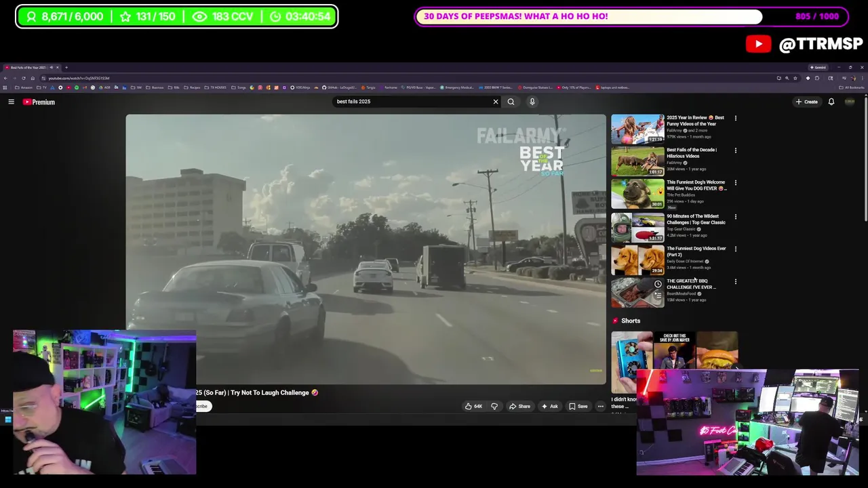Close the 'Best Fails of the Year' tab
This screenshot has width=868, height=488.
(x=58, y=68)
